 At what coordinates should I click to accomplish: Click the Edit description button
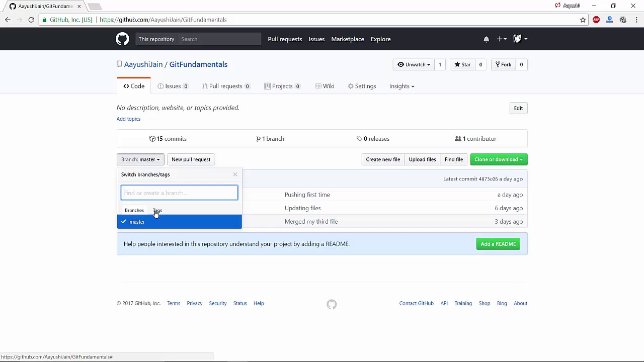[518, 108]
